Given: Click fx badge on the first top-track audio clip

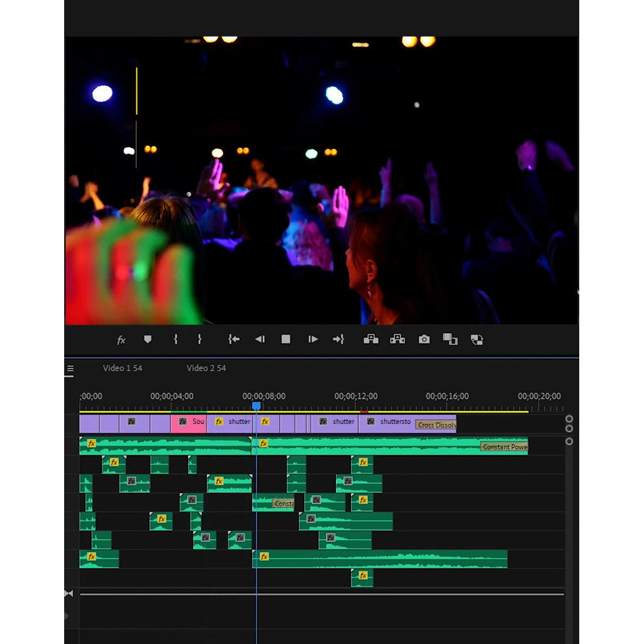Looking at the screenshot, I should point(92,443).
